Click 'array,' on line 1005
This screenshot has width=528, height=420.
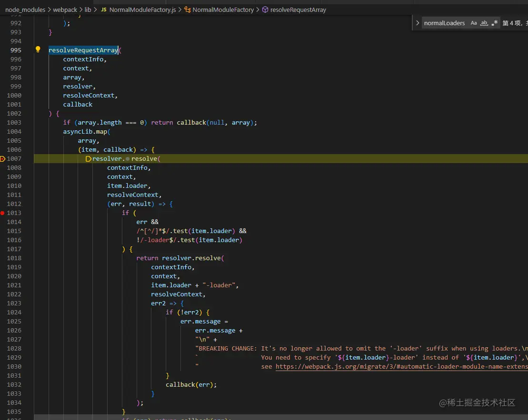tap(89, 141)
